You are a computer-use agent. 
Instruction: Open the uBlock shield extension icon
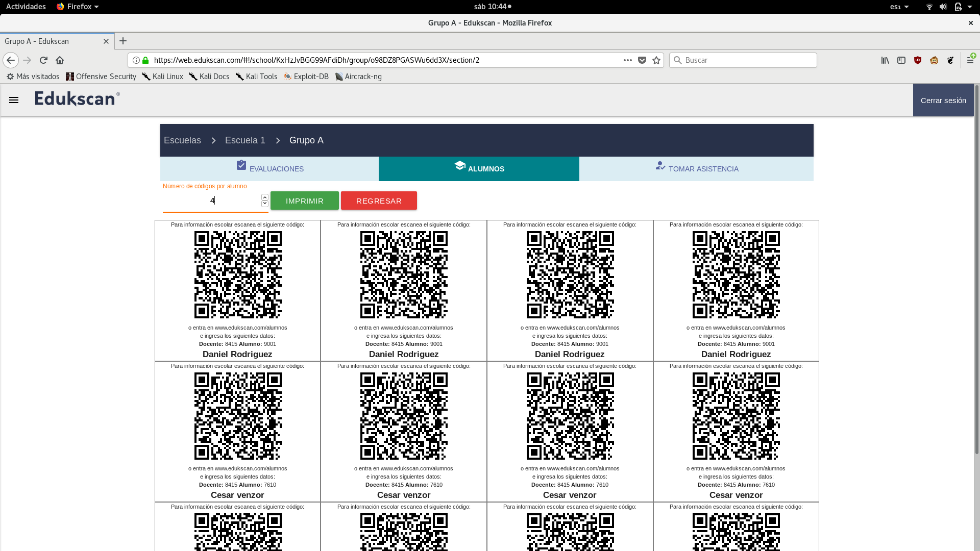point(918,60)
